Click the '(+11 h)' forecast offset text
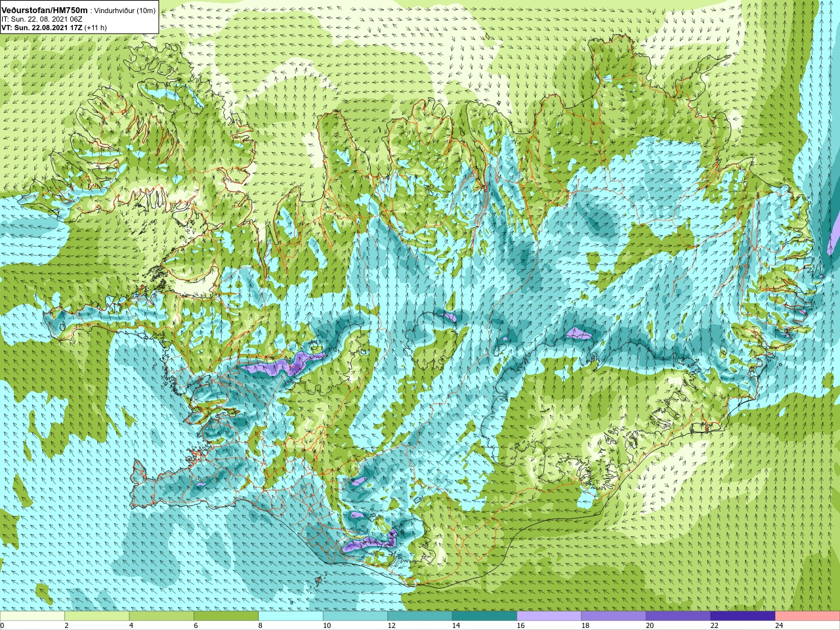840x630 pixels. pyautogui.click(x=95, y=28)
